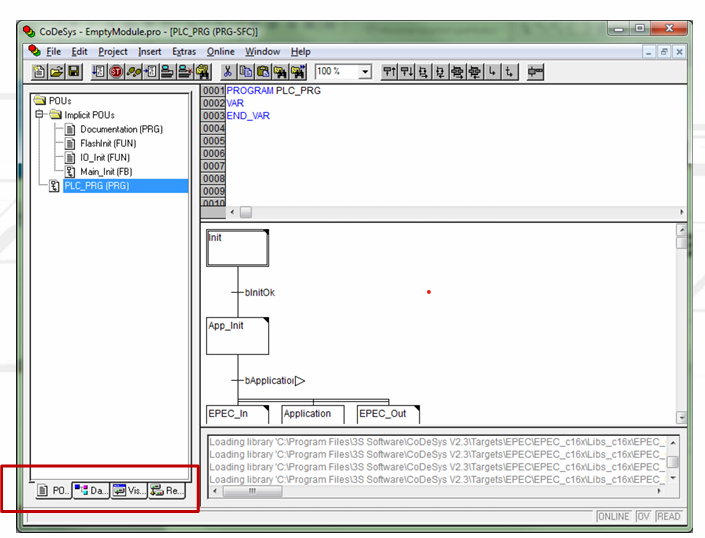Viewport: 705px width, 538px height.
Task: Open the zoom percentage dropdown arrow
Action: [x=365, y=72]
